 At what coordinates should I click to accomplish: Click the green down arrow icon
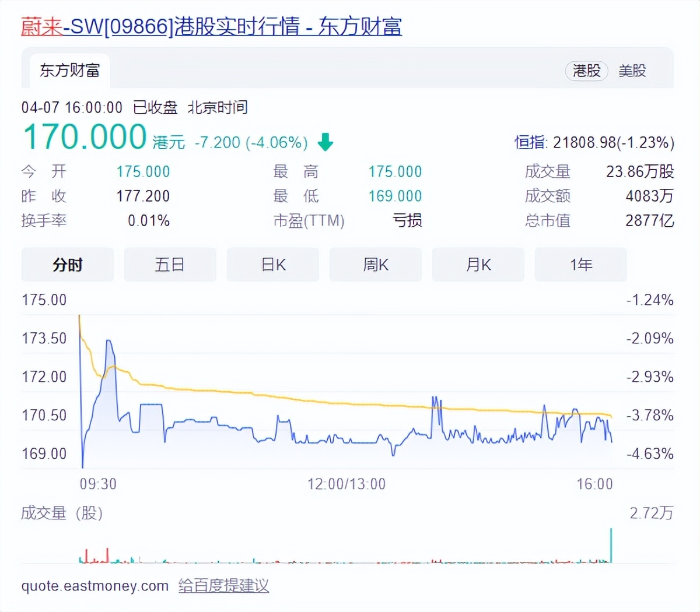tap(325, 142)
